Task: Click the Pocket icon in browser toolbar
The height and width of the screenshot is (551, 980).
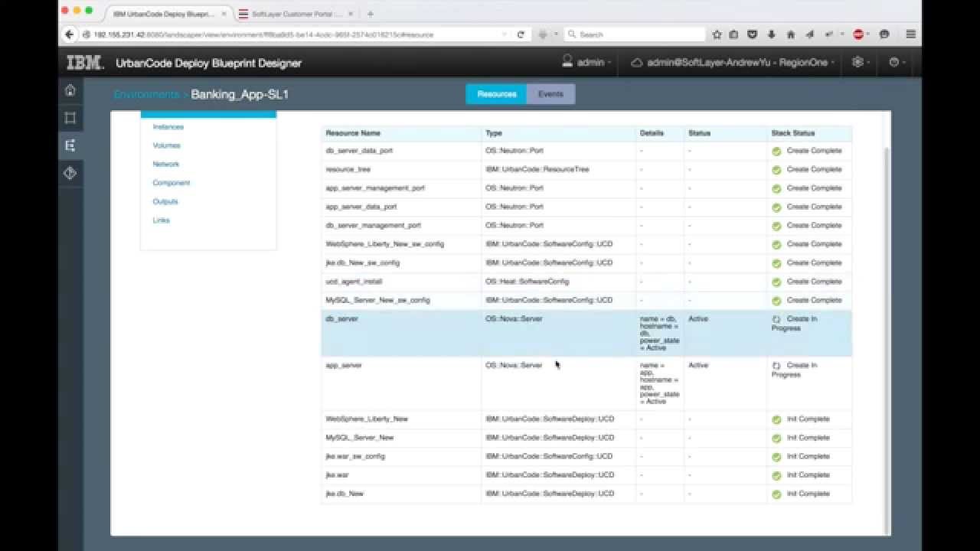Action: [753, 34]
